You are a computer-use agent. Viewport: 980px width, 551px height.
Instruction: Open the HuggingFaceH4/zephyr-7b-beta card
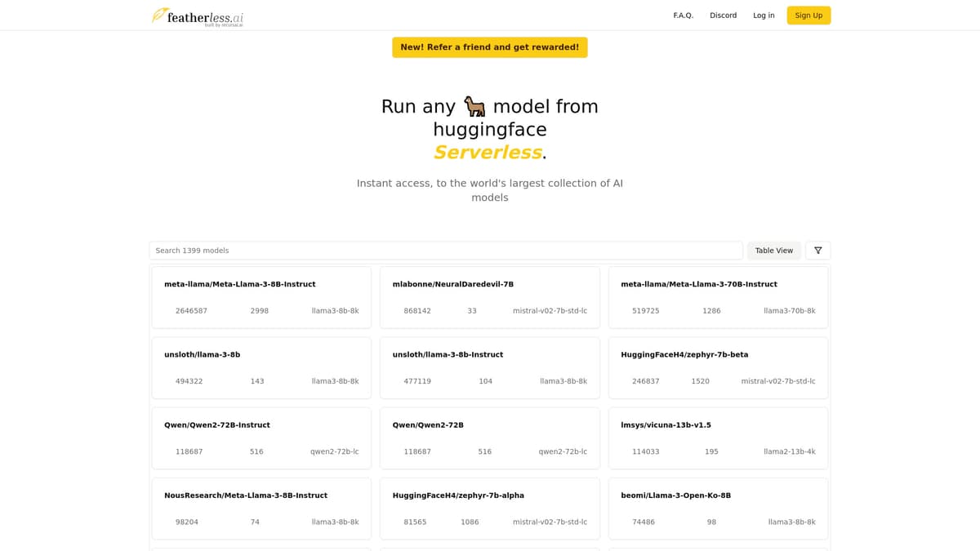718,368
